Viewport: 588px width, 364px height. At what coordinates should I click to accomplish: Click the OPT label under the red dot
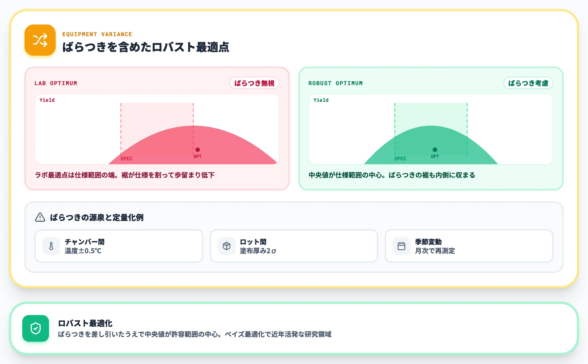click(x=198, y=156)
